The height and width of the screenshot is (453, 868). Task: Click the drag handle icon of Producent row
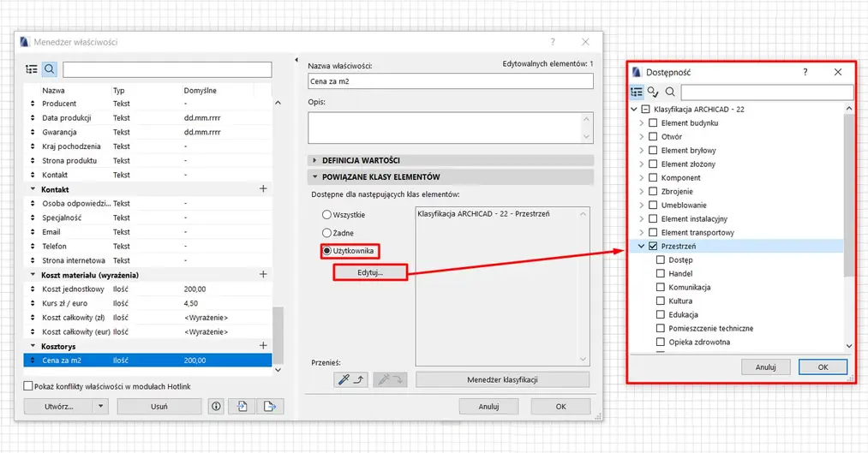click(x=32, y=104)
